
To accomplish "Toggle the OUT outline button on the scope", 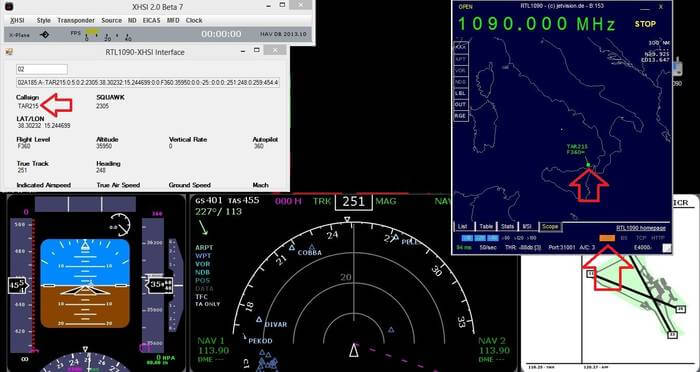I will [460, 104].
